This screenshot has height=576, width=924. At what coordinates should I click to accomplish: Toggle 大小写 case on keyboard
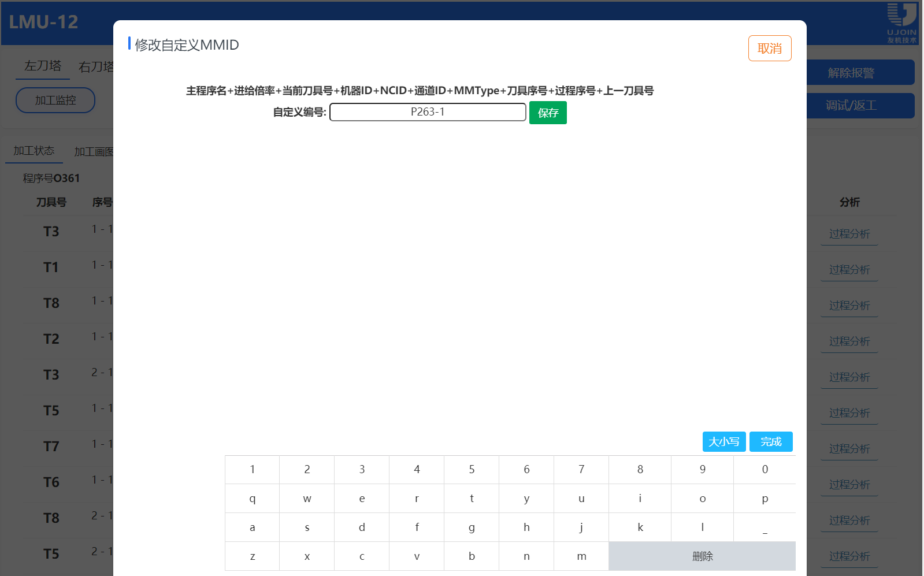(x=724, y=442)
